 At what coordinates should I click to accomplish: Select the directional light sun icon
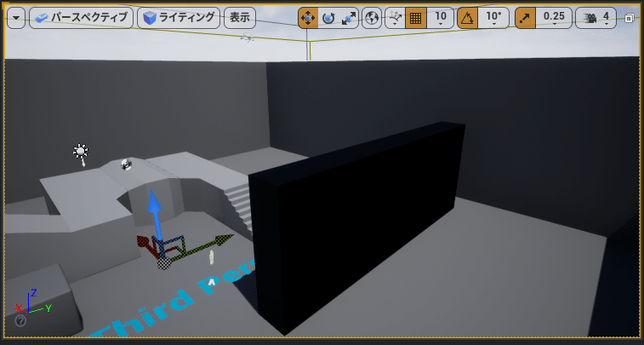pyautogui.click(x=81, y=153)
